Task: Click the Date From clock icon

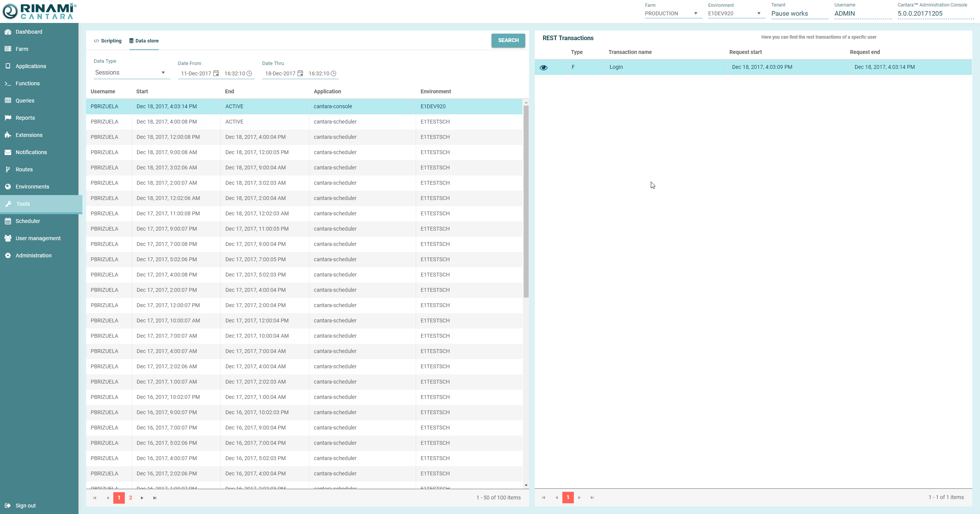Action: pyautogui.click(x=249, y=73)
